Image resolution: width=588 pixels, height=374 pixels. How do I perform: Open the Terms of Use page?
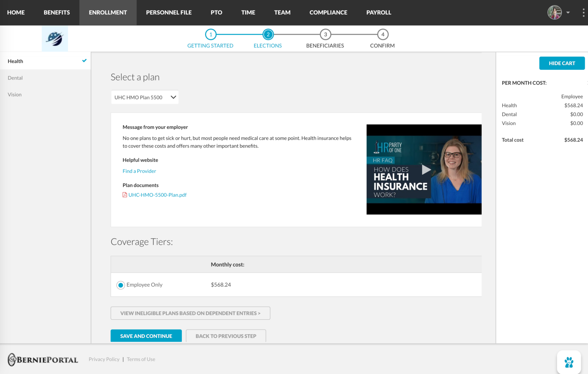point(141,359)
